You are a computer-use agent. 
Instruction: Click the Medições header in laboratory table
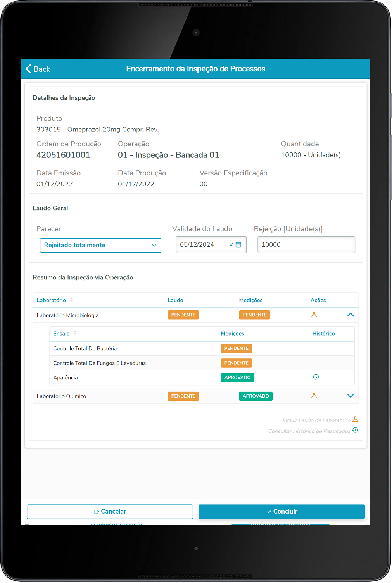pos(251,300)
